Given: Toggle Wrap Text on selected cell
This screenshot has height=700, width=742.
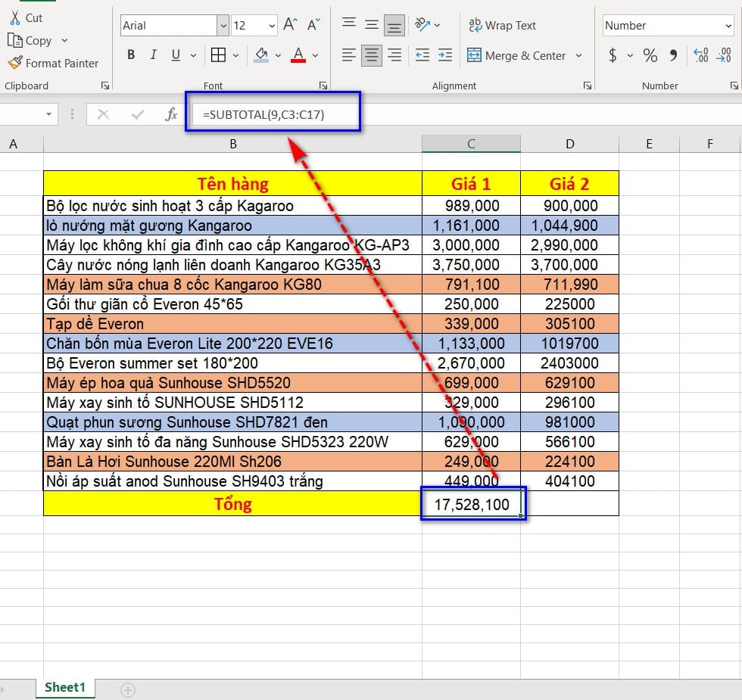Looking at the screenshot, I should (x=502, y=25).
